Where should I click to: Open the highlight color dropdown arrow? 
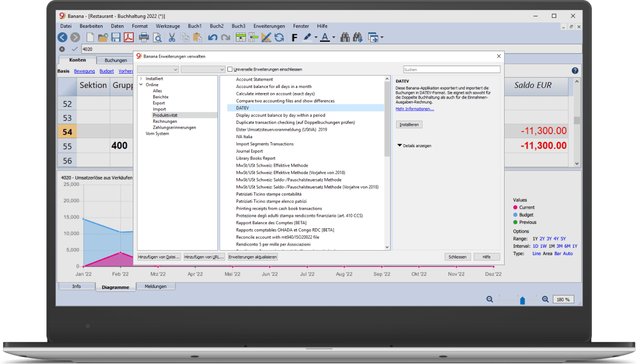(x=316, y=37)
